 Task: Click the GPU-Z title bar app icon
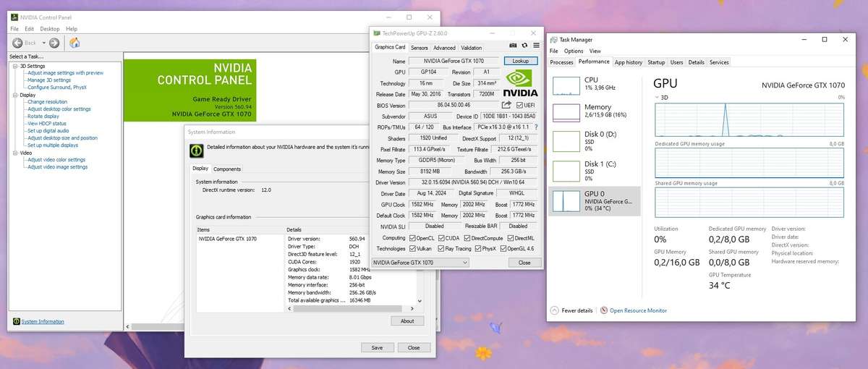[376, 33]
